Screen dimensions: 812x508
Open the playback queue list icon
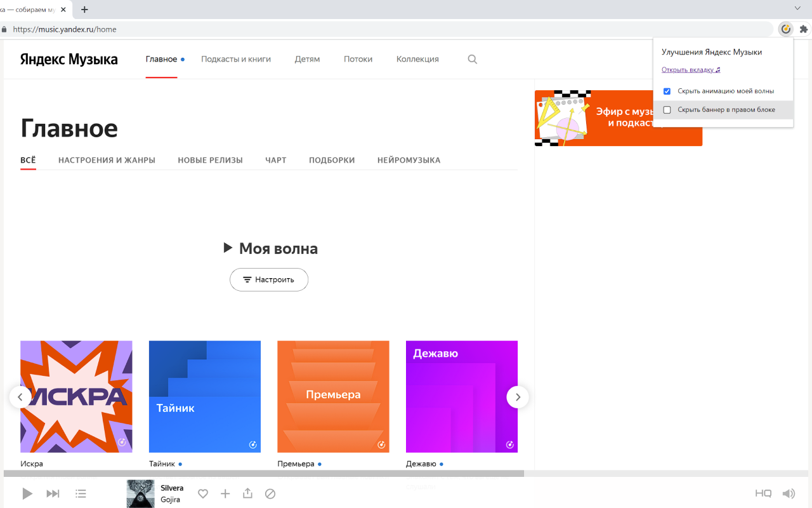click(81, 493)
